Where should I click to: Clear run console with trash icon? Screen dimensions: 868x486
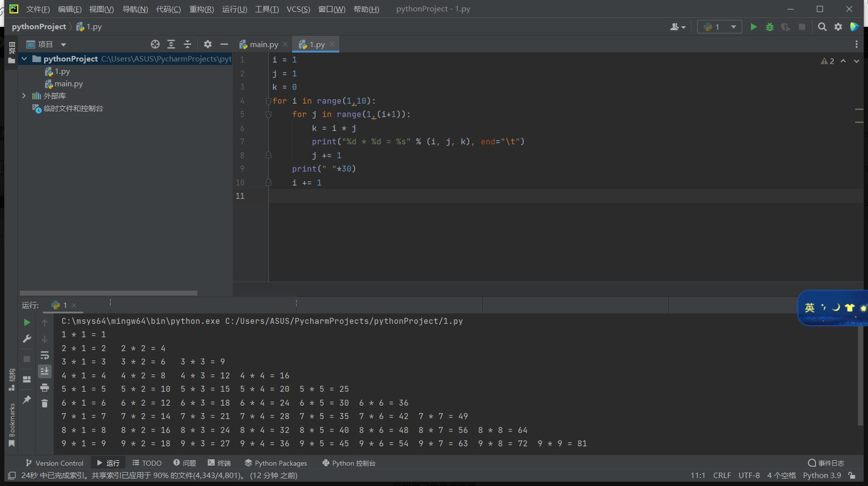pyautogui.click(x=45, y=403)
